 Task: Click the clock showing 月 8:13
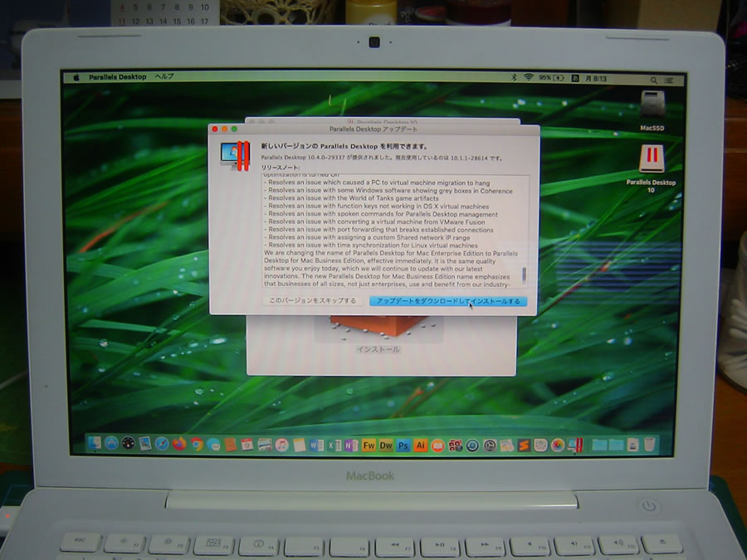595,79
